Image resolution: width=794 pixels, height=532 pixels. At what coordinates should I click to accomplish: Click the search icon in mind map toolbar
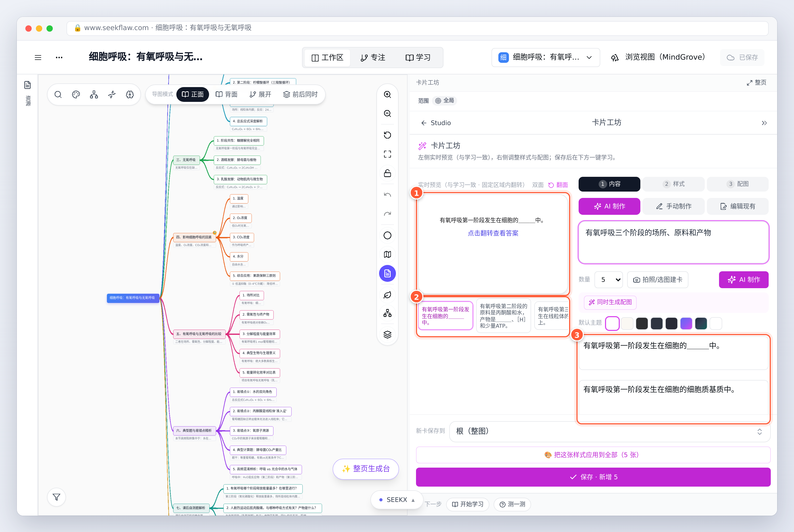click(58, 94)
